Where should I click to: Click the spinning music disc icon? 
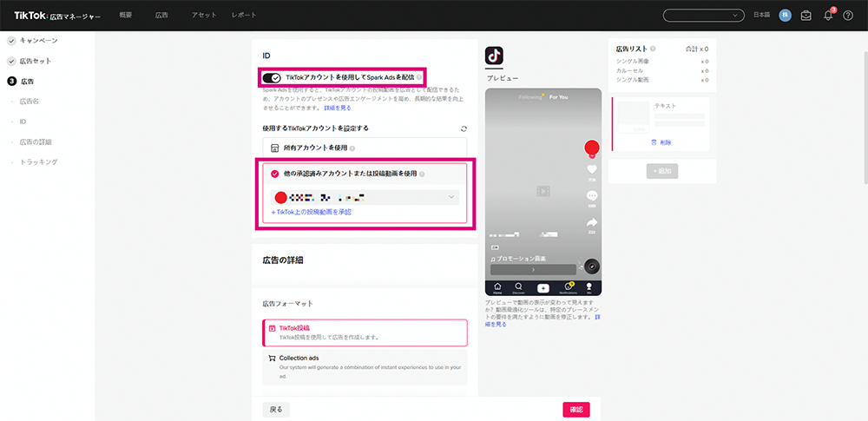[592, 266]
